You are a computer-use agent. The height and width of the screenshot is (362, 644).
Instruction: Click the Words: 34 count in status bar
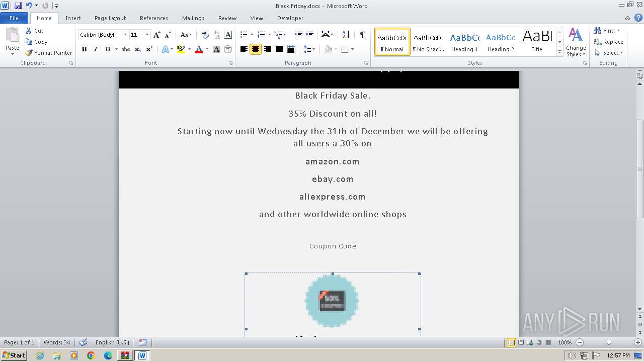point(57,342)
